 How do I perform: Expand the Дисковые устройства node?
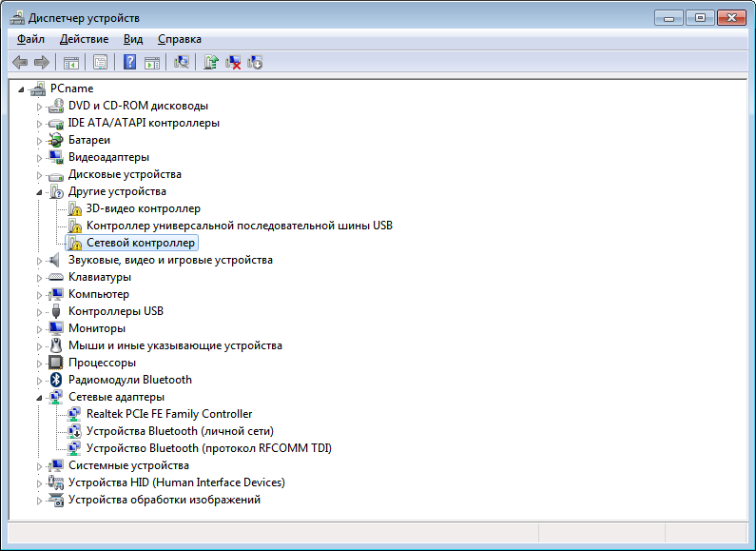click(x=40, y=175)
